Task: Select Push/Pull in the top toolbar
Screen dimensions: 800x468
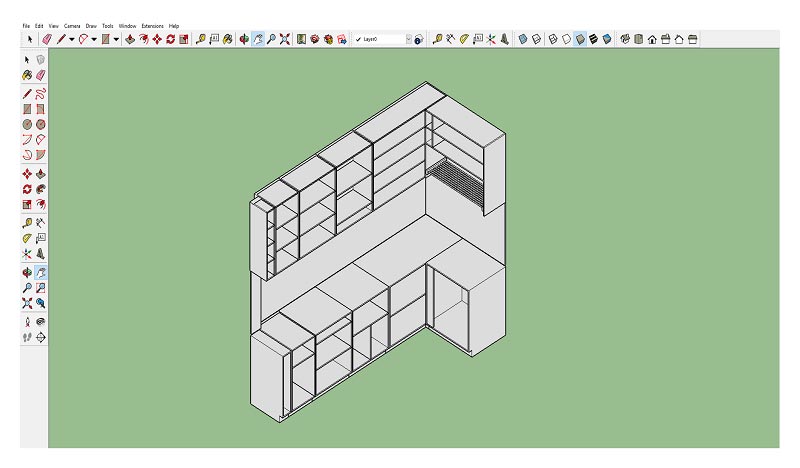Action: [x=130, y=39]
